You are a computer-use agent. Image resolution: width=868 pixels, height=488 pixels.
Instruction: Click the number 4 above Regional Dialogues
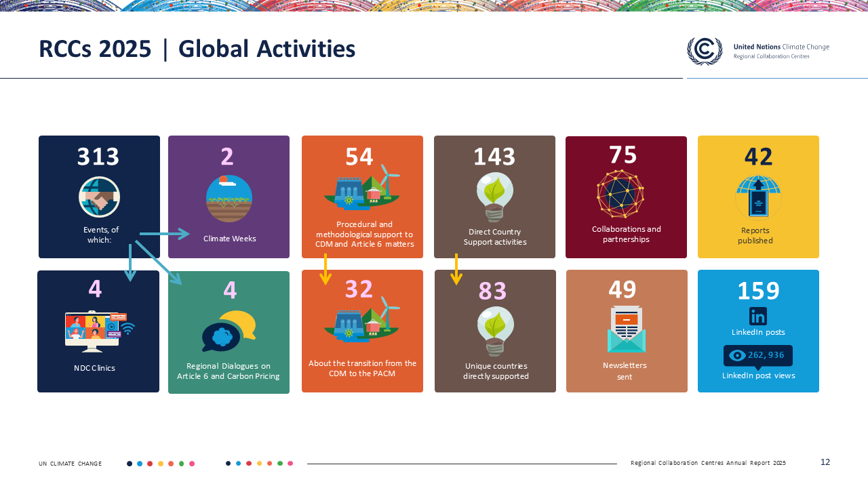click(x=230, y=290)
